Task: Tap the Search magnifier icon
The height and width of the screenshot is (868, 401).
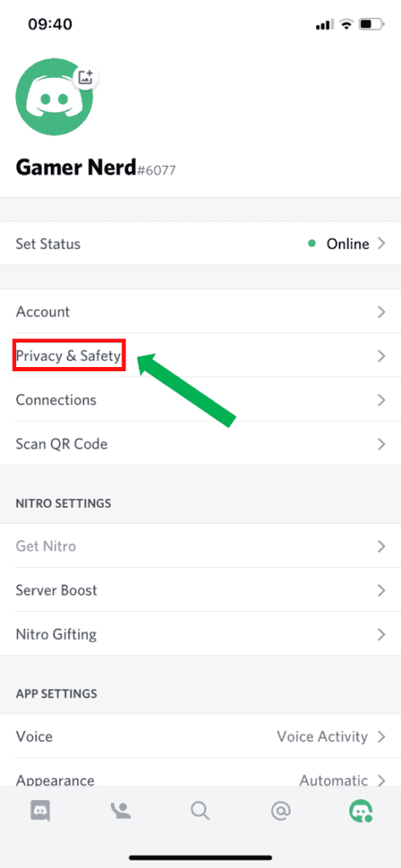Action: tap(200, 810)
